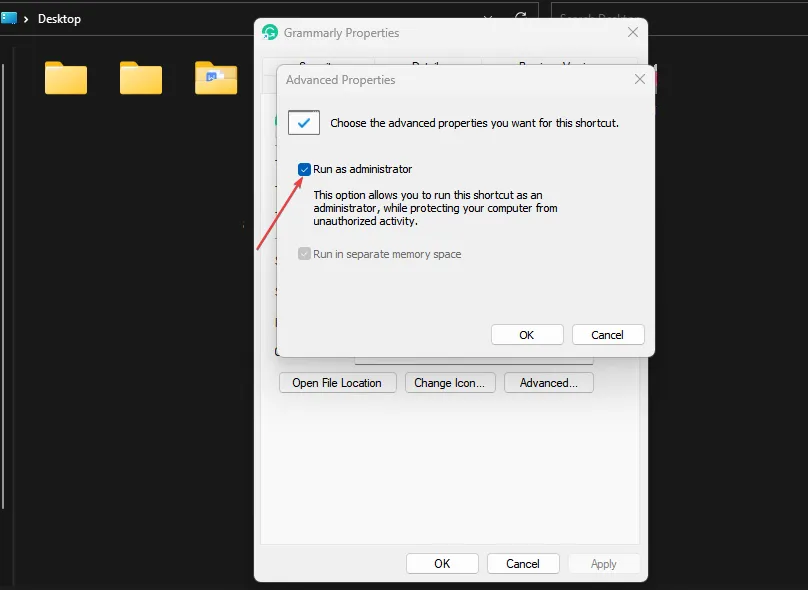Click the Open File Location button
The width and height of the screenshot is (808, 590).
point(338,383)
